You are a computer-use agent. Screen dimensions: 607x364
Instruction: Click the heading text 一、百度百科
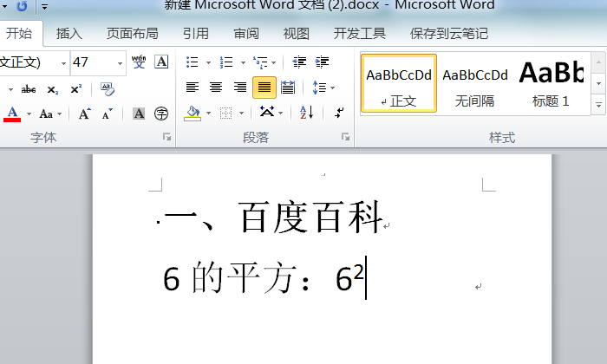tap(273, 218)
